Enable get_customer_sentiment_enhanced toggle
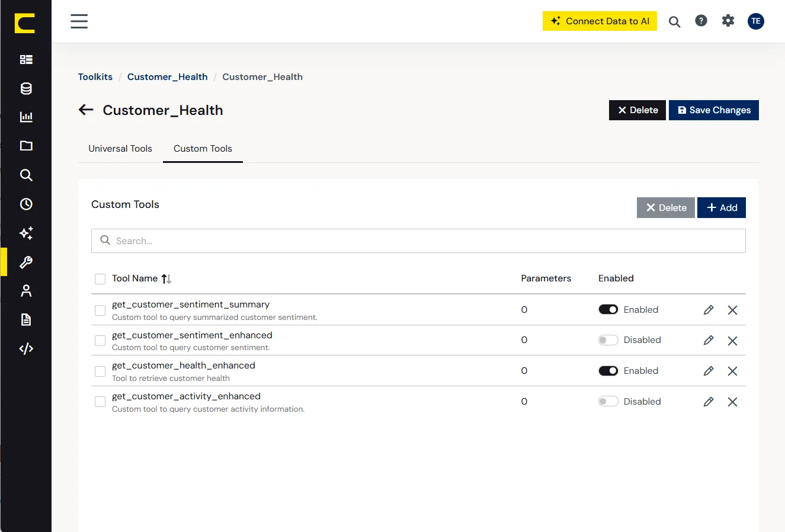Image resolution: width=785 pixels, height=532 pixels. click(x=608, y=340)
